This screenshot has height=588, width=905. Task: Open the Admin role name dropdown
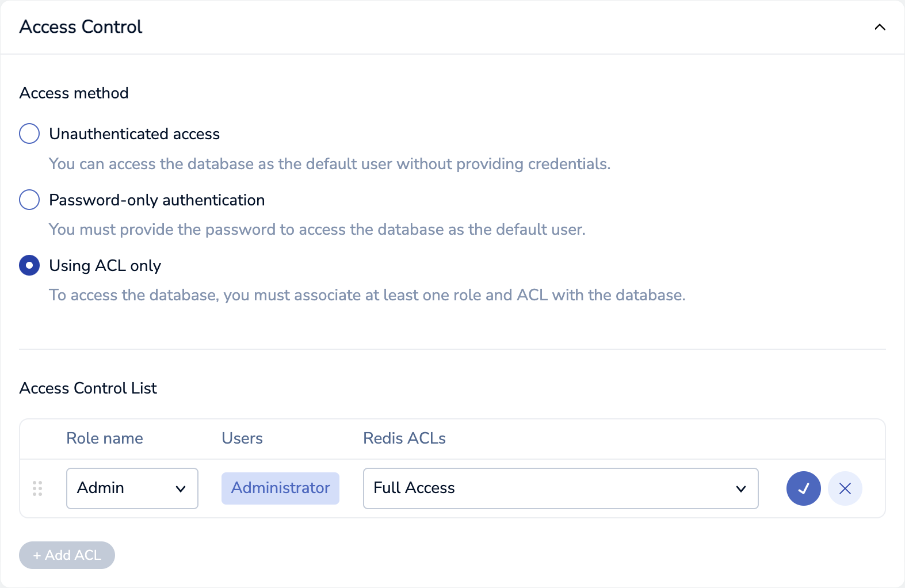tap(132, 488)
